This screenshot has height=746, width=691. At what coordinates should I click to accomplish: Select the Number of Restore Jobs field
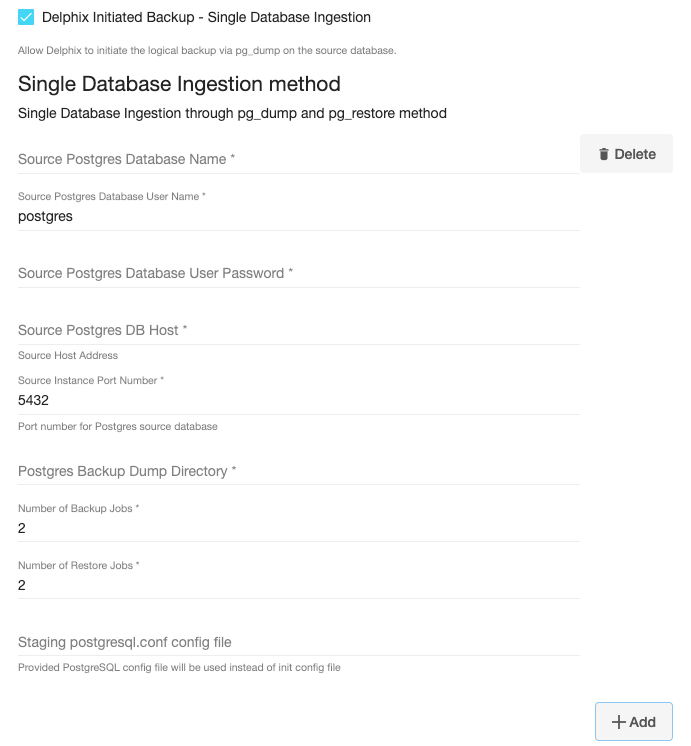(298, 585)
